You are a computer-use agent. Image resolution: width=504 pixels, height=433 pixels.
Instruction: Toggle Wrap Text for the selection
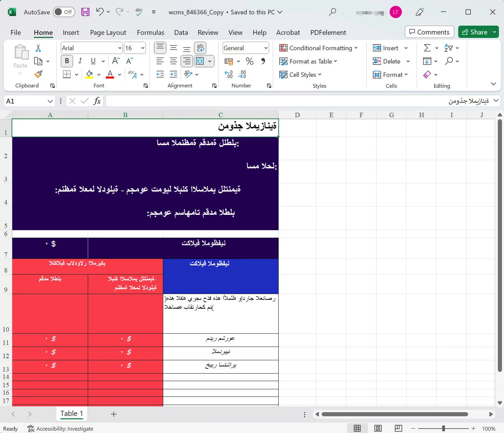(x=200, y=48)
